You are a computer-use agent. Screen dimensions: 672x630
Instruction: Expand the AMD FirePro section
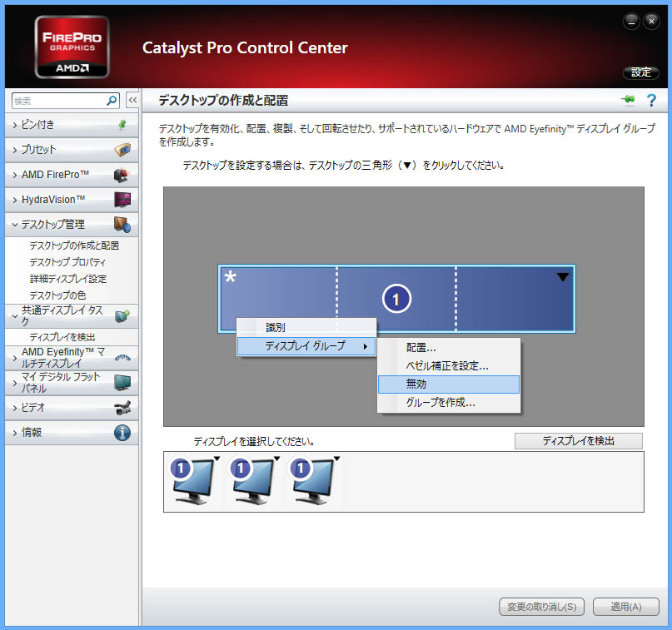click(x=15, y=175)
